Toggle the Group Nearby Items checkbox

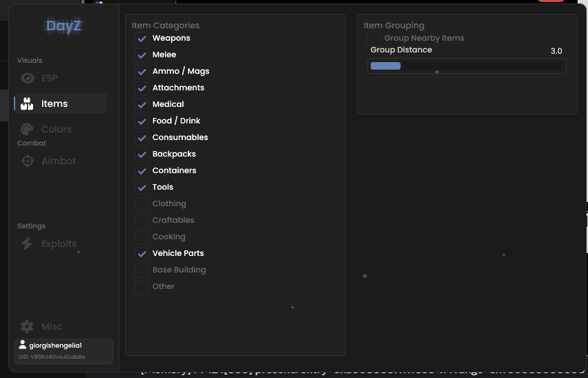373,39
